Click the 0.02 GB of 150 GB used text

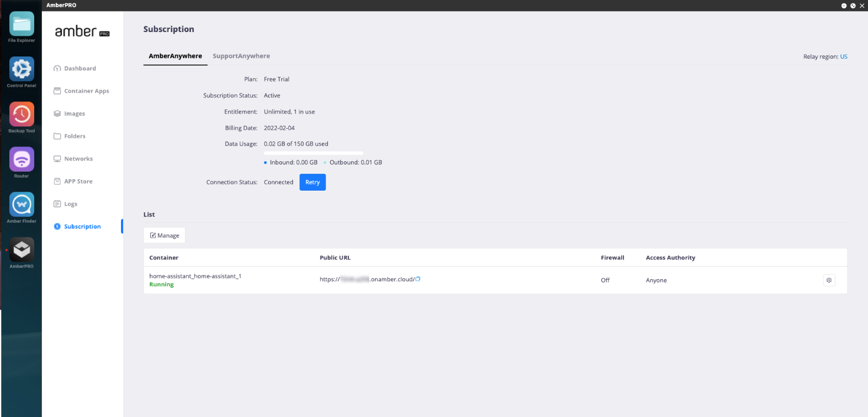296,144
